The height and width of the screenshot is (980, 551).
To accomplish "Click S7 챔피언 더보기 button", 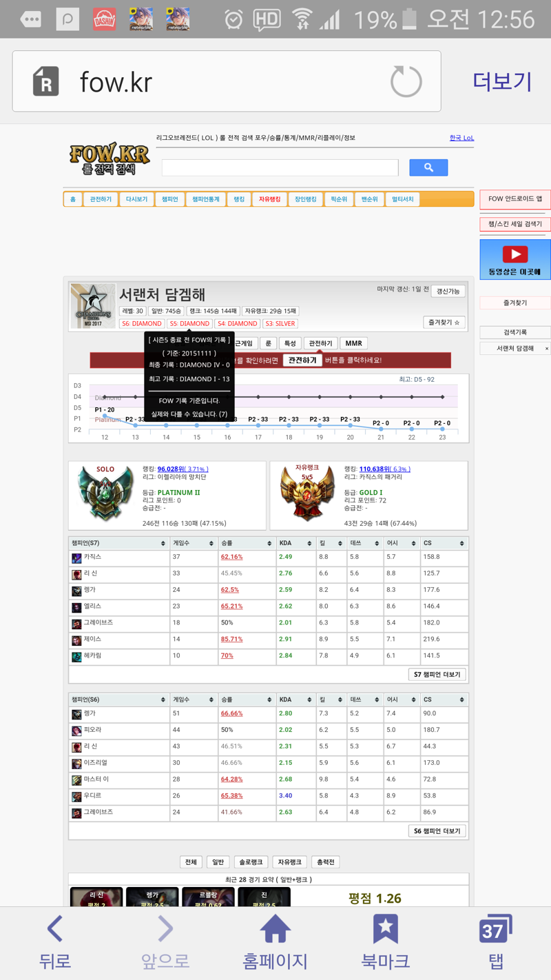I will point(437,675).
